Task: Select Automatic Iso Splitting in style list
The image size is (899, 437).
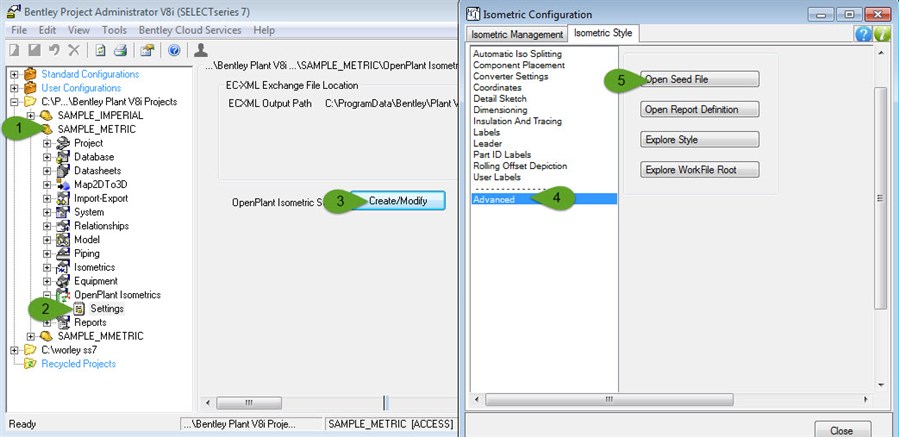Action: click(517, 54)
